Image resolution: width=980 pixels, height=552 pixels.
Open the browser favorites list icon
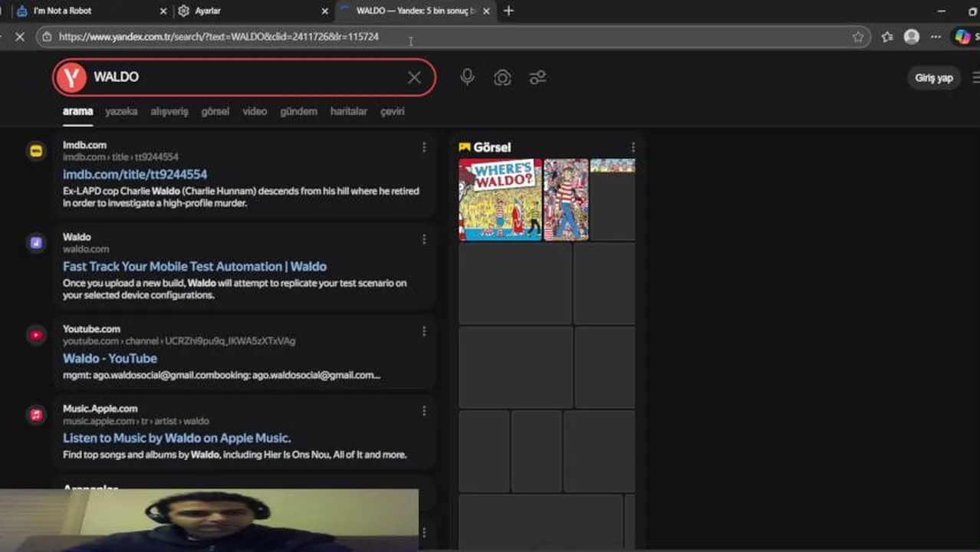887,36
